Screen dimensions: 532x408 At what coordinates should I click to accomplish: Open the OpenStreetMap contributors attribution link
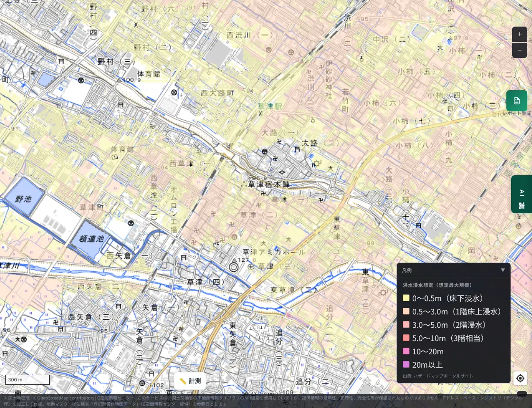(64, 398)
